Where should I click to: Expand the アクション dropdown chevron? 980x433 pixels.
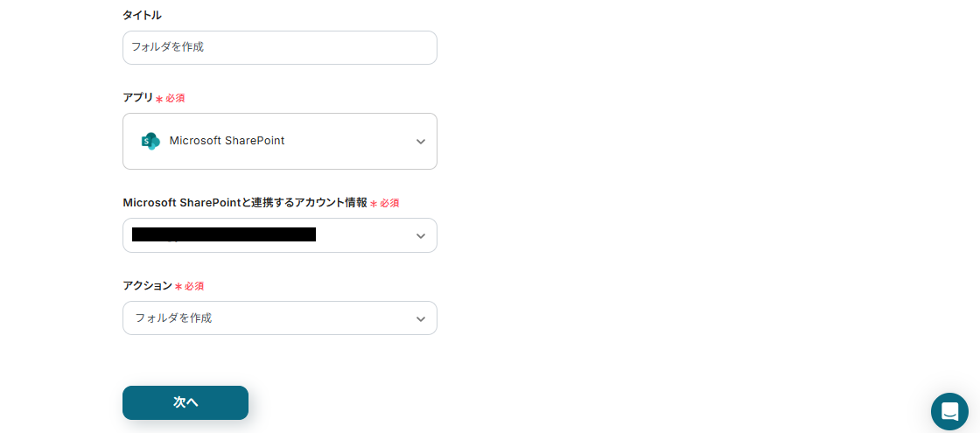coord(421,319)
